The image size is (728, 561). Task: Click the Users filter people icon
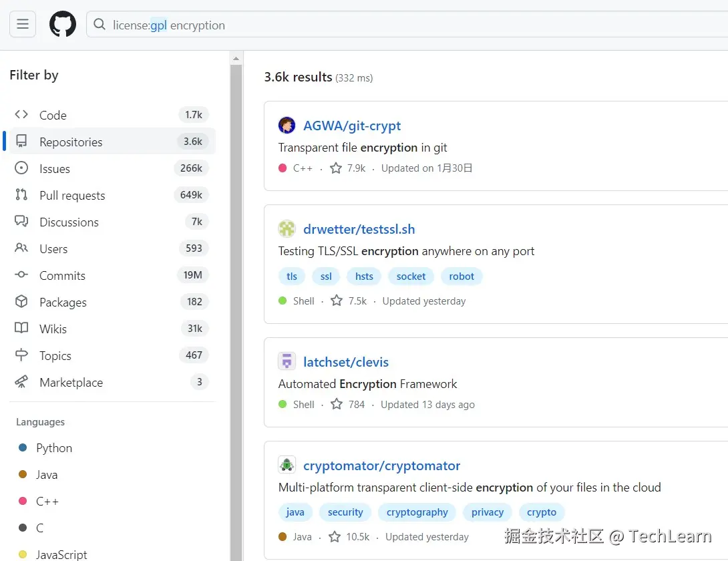click(21, 248)
